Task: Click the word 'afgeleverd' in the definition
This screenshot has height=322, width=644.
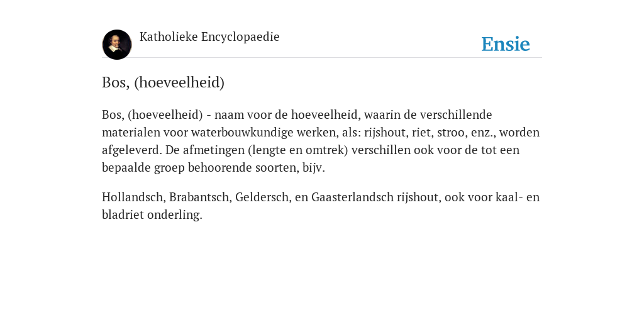Action: tap(132, 150)
